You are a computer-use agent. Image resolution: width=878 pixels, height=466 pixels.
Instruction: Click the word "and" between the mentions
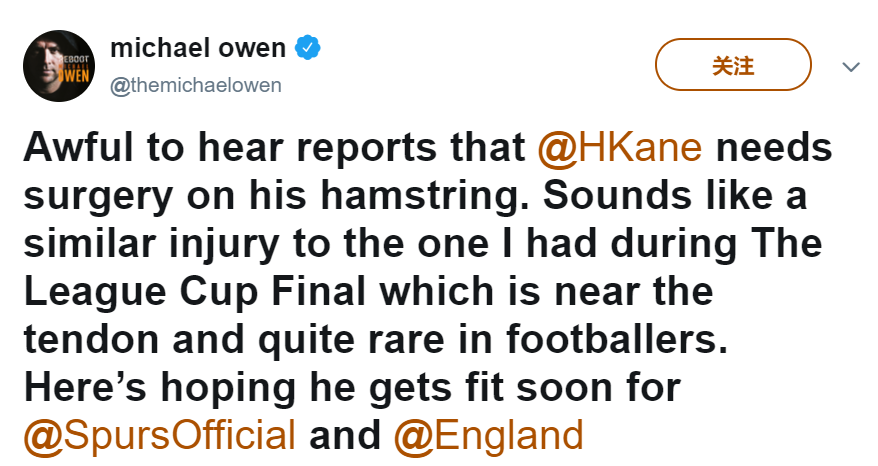345,435
